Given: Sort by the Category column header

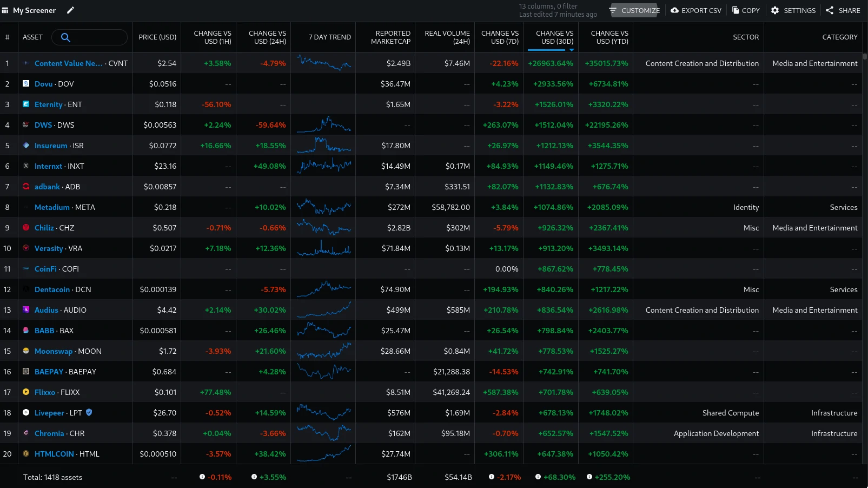Looking at the screenshot, I should (840, 37).
